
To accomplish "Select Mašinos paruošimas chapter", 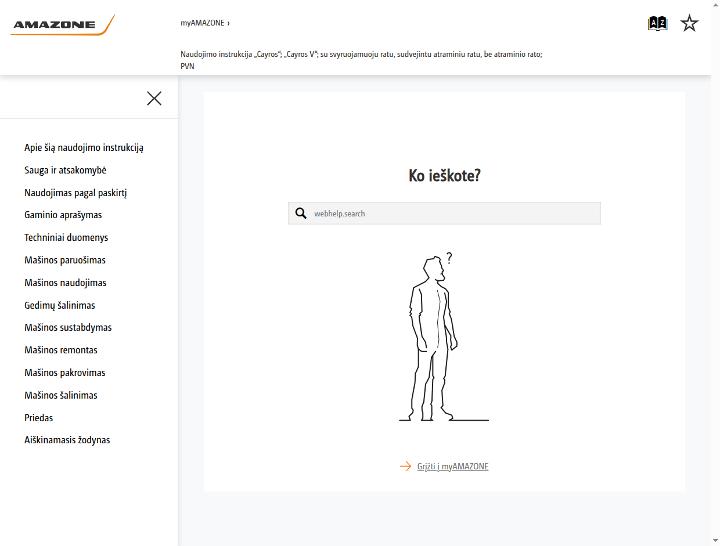I will (65, 260).
